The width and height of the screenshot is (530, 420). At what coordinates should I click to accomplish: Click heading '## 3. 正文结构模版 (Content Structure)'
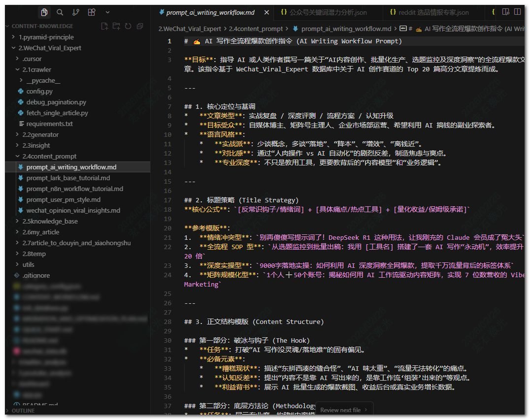254,322
